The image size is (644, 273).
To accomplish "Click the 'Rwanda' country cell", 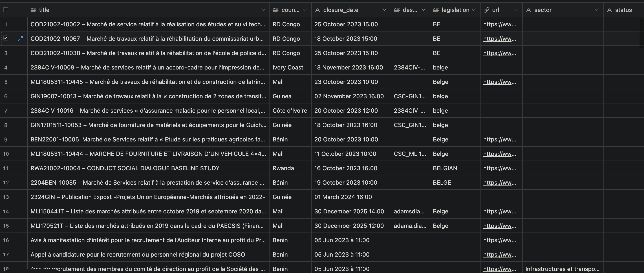I will [x=291, y=168].
